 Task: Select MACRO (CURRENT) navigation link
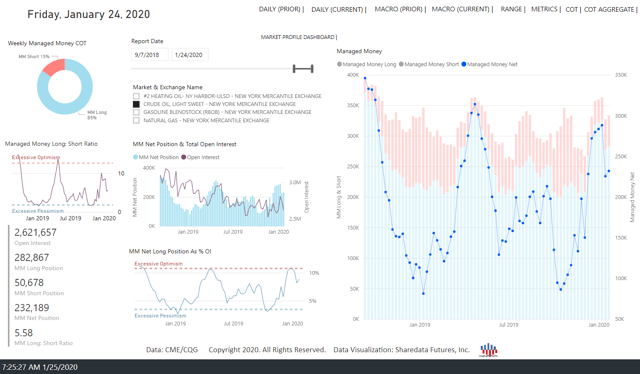tap(461, 9)
